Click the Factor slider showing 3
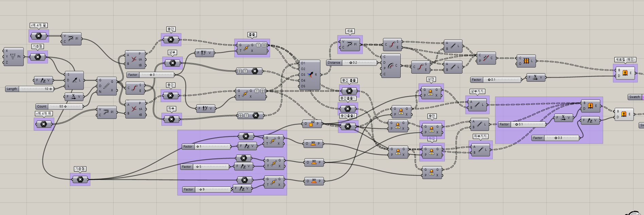Screen dimensions: 644x215 coord(151,75)
